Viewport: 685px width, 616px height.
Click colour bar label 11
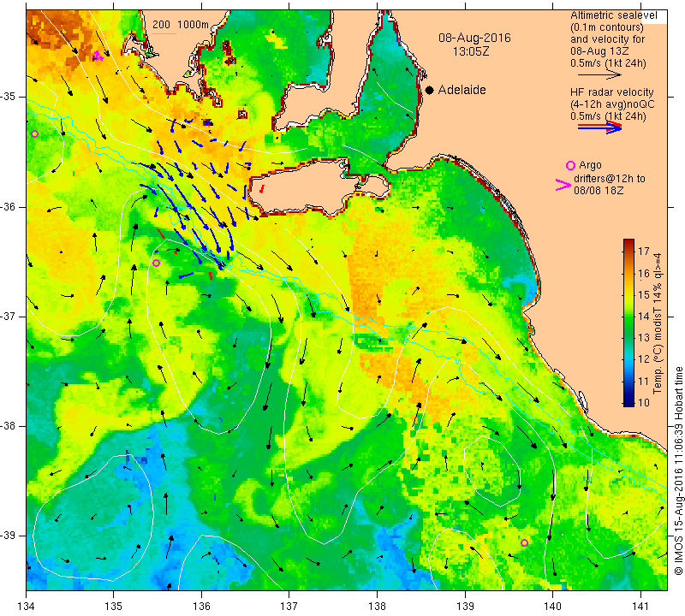coord(644,381)
